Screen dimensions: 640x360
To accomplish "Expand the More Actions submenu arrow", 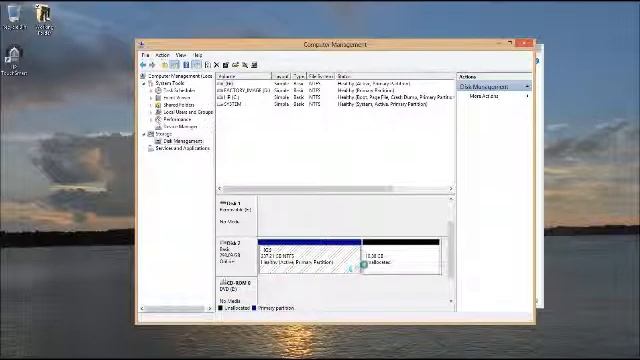I will [x=527, y=96].
